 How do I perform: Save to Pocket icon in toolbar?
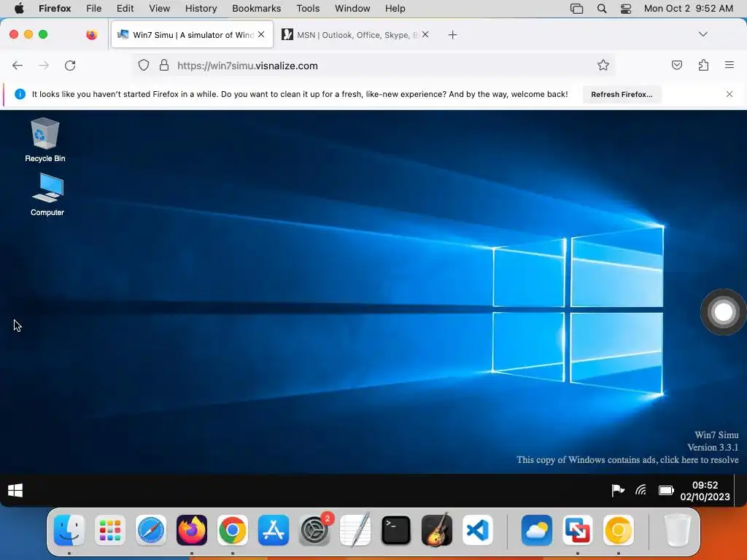[676, 65]
